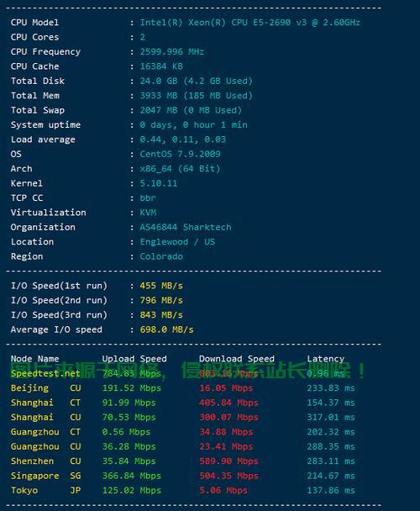The height and width of the screenshot is (511, 420).
Task: Select the Location value Englewood / US
Action: coord(177,242)
